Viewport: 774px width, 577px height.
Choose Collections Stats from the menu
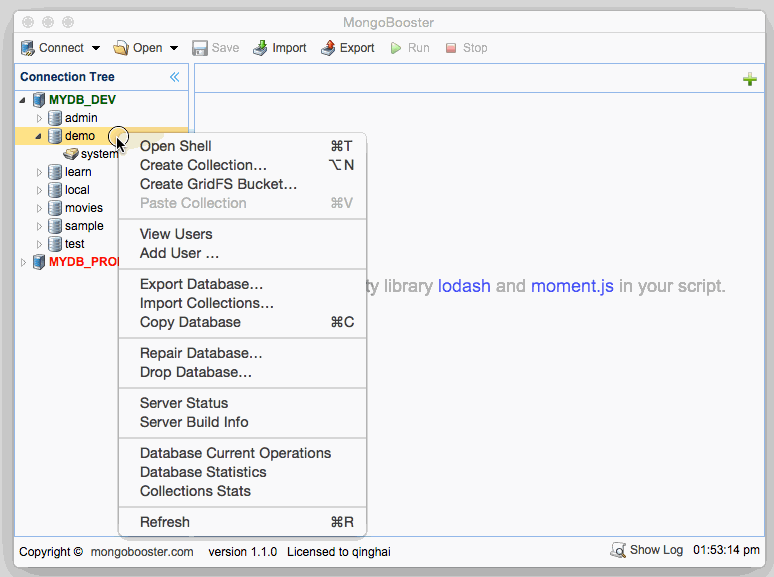click(242, 491)
